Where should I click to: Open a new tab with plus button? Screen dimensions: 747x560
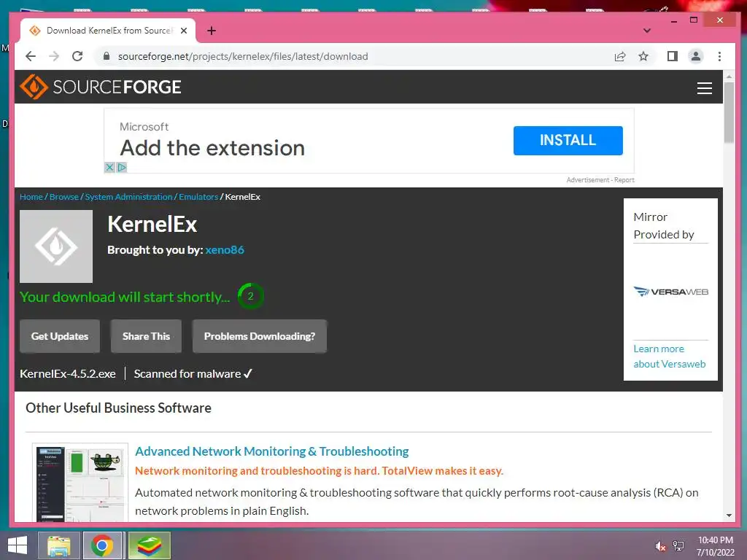click(212, 31)
